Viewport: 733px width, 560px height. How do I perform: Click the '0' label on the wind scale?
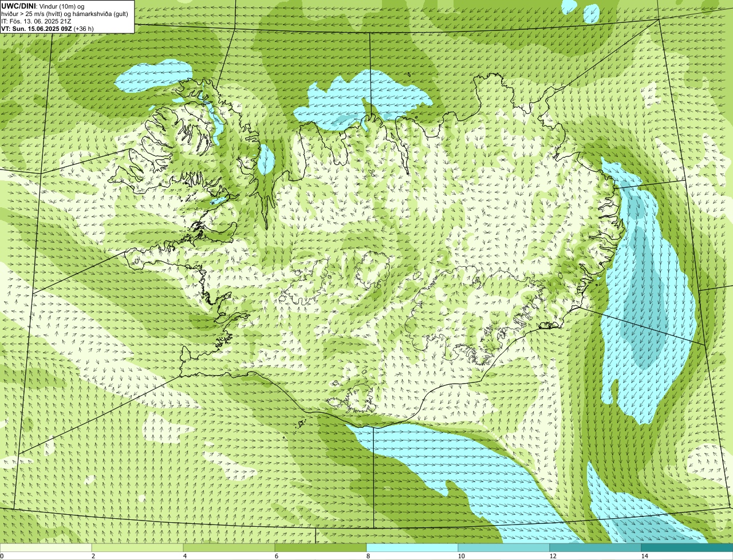click(2, 556)
